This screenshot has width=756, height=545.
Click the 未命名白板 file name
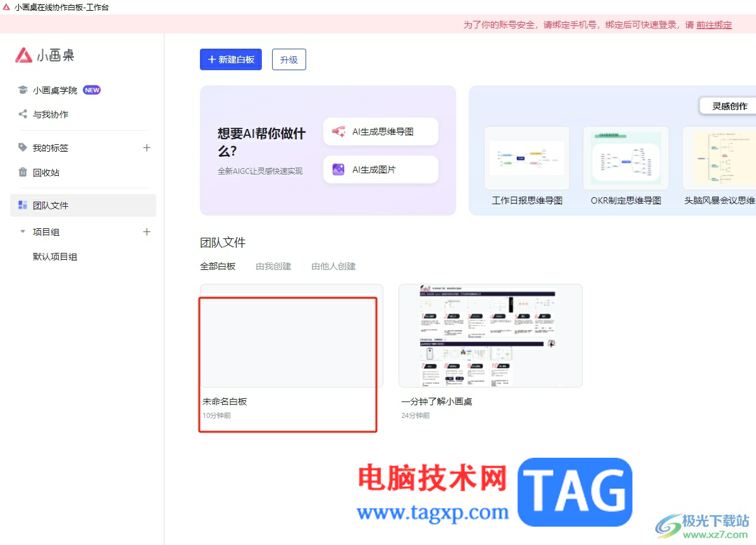pos(225,401)
